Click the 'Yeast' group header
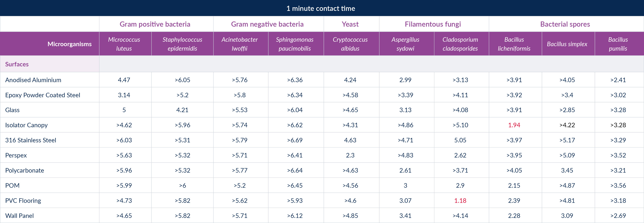 pyautogui.click(x=350, y=24)
